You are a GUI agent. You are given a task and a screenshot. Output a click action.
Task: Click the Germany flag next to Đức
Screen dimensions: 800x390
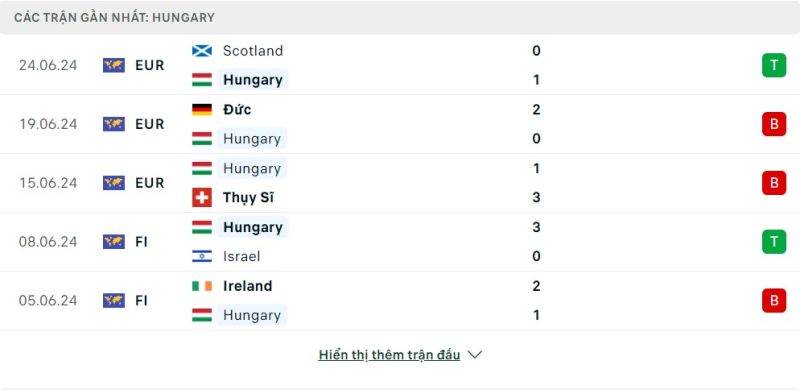point(202,110)
